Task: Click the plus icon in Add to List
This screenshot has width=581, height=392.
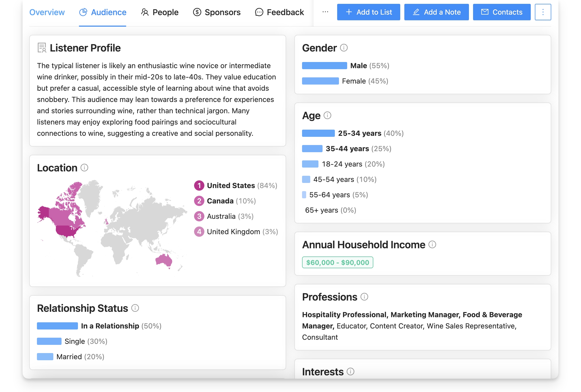Action: pos(348,12)
